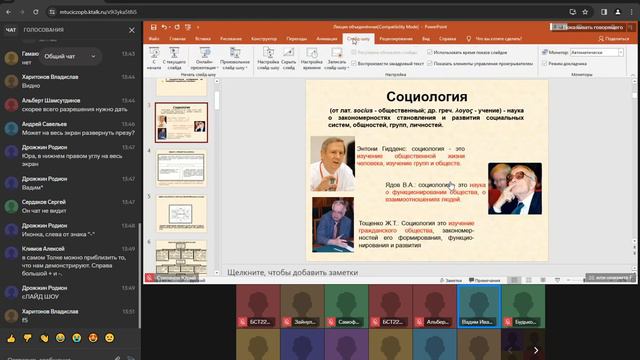
Task: Send thumbs down reaction emoji
Action: point(27,338)
